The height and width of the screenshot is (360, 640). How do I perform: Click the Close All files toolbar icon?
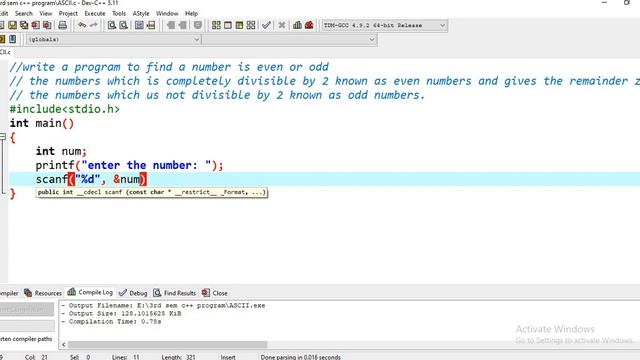(x=47, y=25)
